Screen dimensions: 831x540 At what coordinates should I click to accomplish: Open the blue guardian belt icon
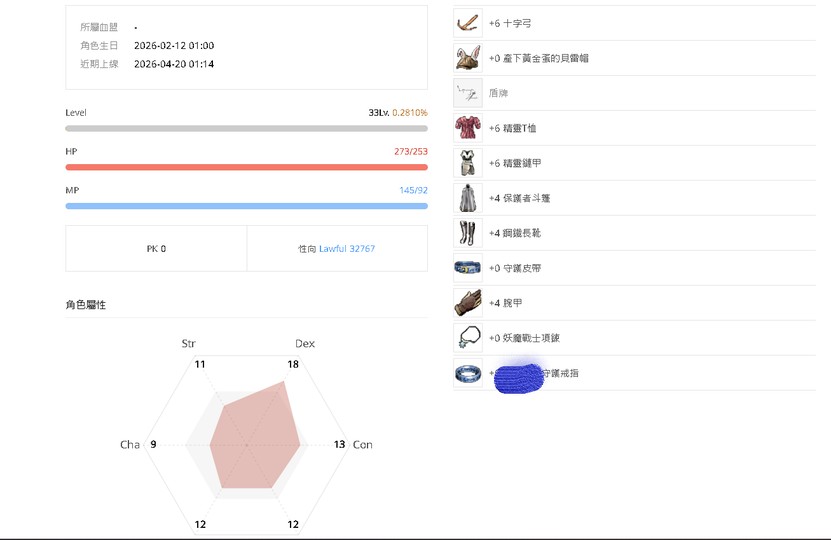coord(468,268)
